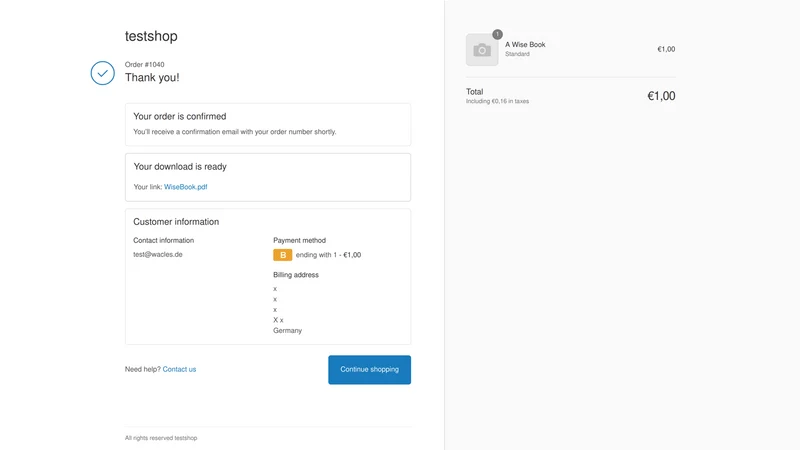Click the Standard variant label
800x450 pixels.
coord(517,54)
